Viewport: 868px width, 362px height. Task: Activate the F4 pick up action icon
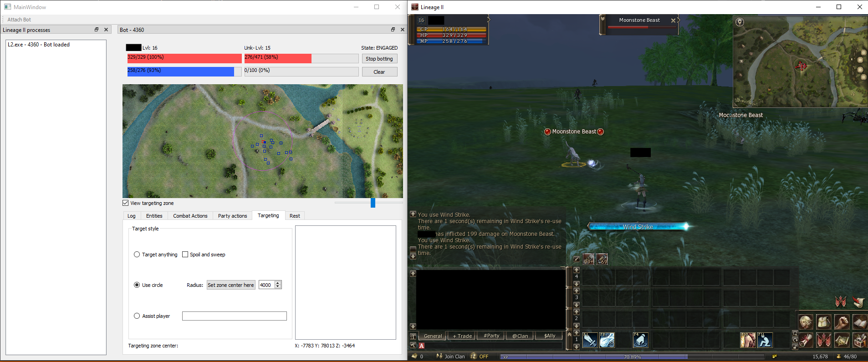pos(641,340)
